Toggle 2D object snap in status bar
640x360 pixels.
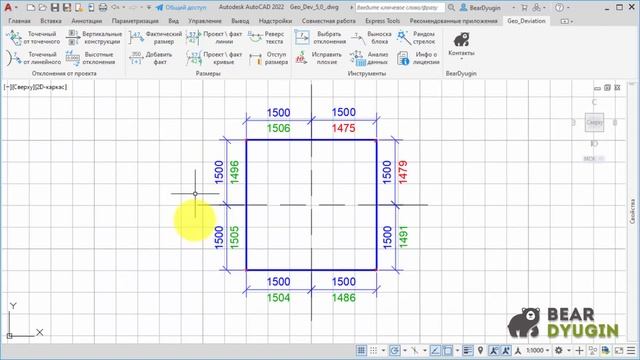tap(448, 350)
